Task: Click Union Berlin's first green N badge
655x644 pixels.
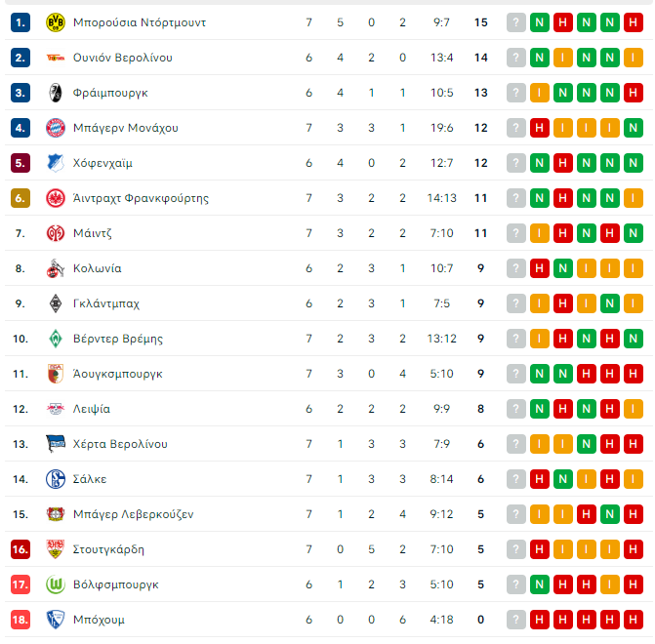Action: tap(540, 58)
